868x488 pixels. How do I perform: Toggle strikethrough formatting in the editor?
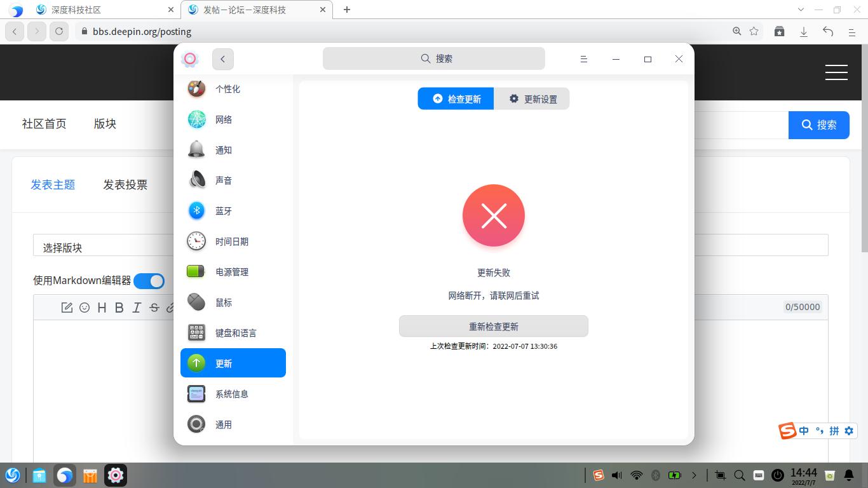point(154,308)
